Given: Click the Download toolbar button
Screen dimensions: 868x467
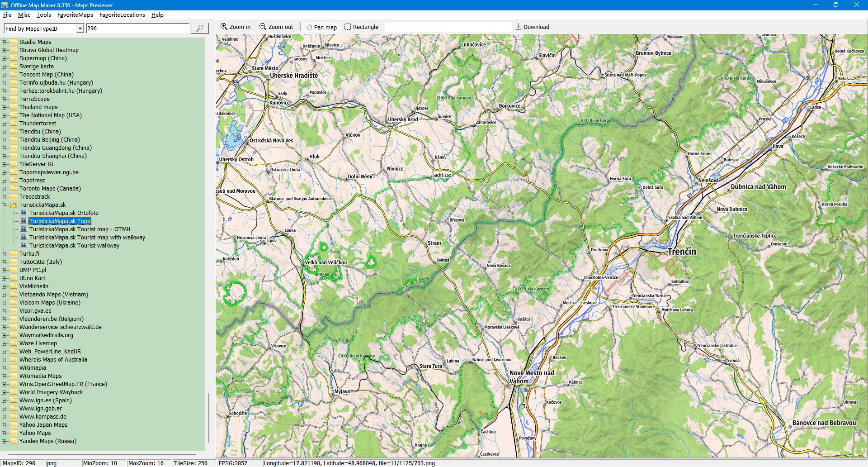Looking at the screenshot, I should pyautogui.click(x=532, y=27).
